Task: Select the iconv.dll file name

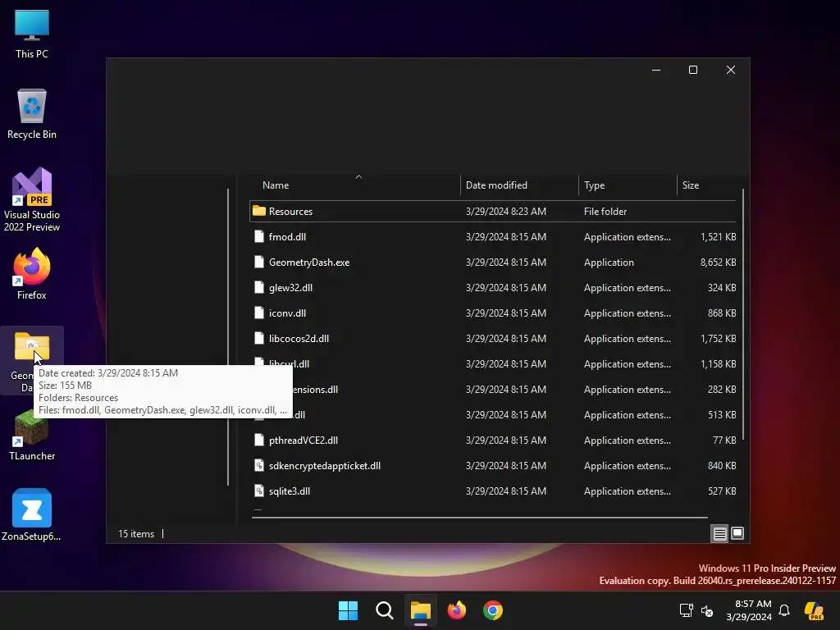Action: [x=287, y=313]
